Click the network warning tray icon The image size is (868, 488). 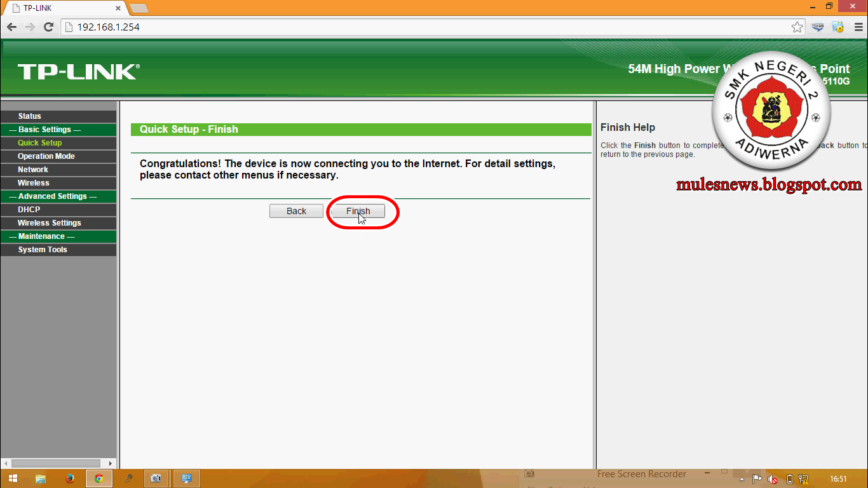click(x=804, y=479)
